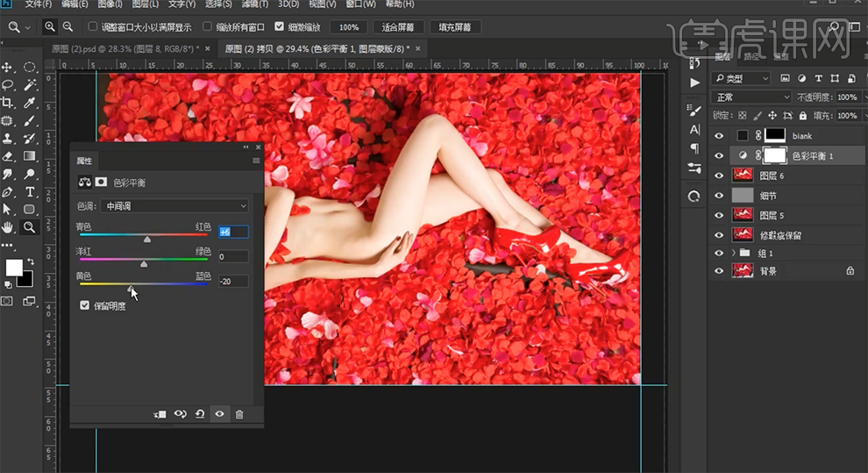Viewport: 868px width, 473px height.
Task: Click the 适合屏幕 button
Action: click(x=398, y=27)
